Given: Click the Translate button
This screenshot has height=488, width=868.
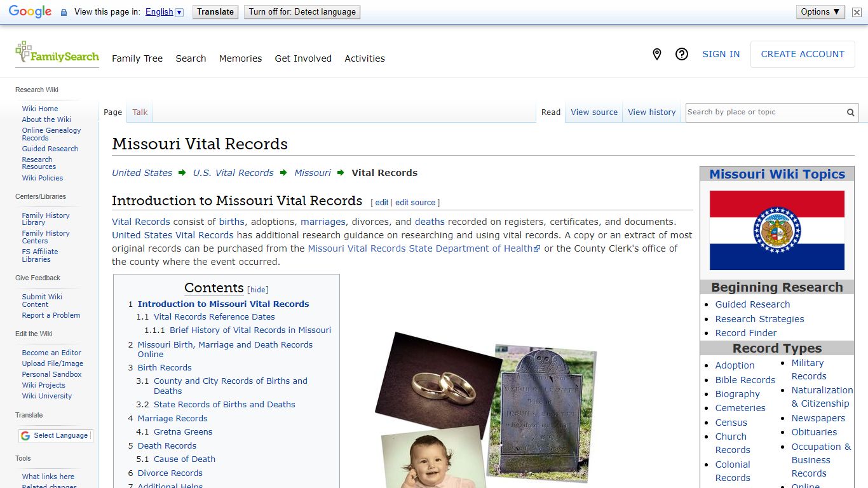Looking at the screenshot, I should [215, 11].
